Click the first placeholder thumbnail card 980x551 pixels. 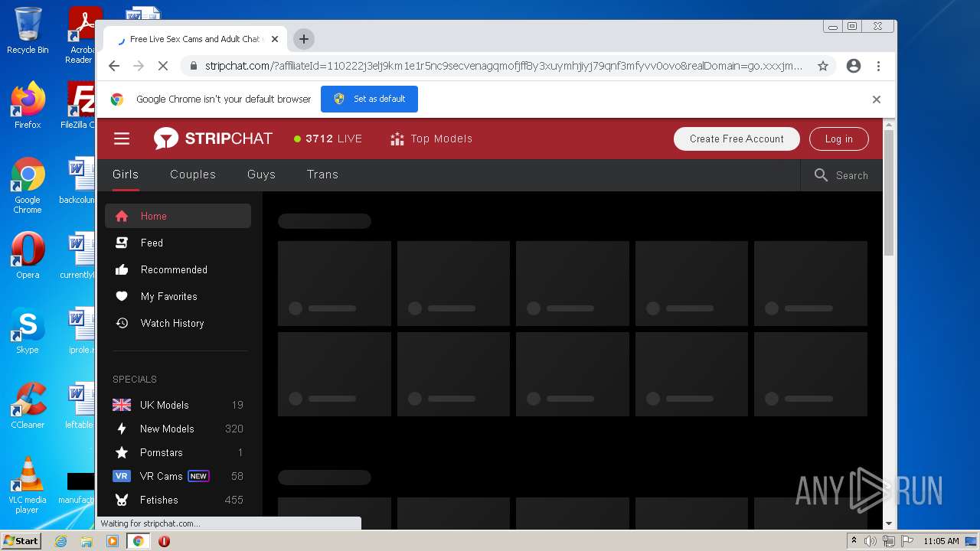(335, 284)
